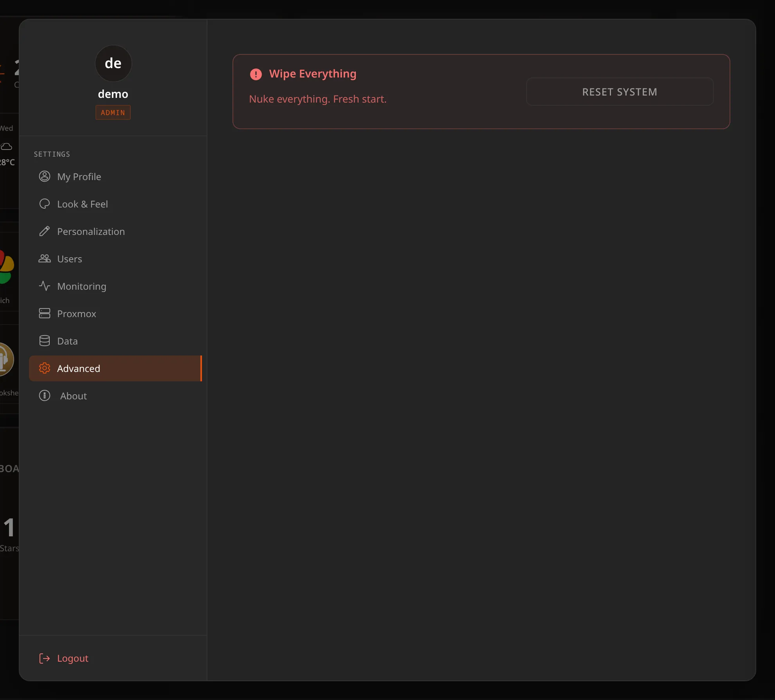Open the Data settings
The height and width of the screenshot is (700, 775).
click(x=115, y=341)
